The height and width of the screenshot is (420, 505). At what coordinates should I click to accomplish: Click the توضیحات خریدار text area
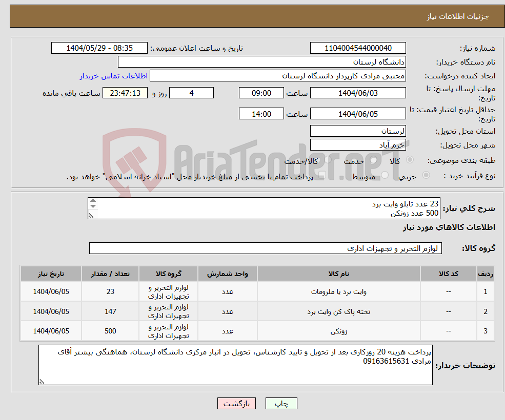[x=235, y=365]
